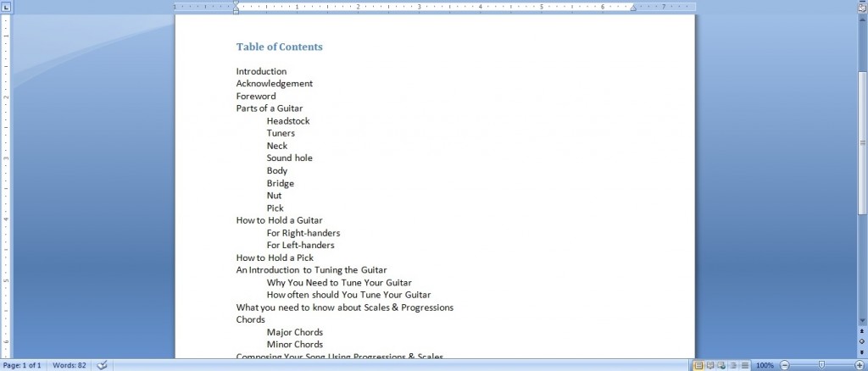Click the Table of Contents heading

click(279, 47)
